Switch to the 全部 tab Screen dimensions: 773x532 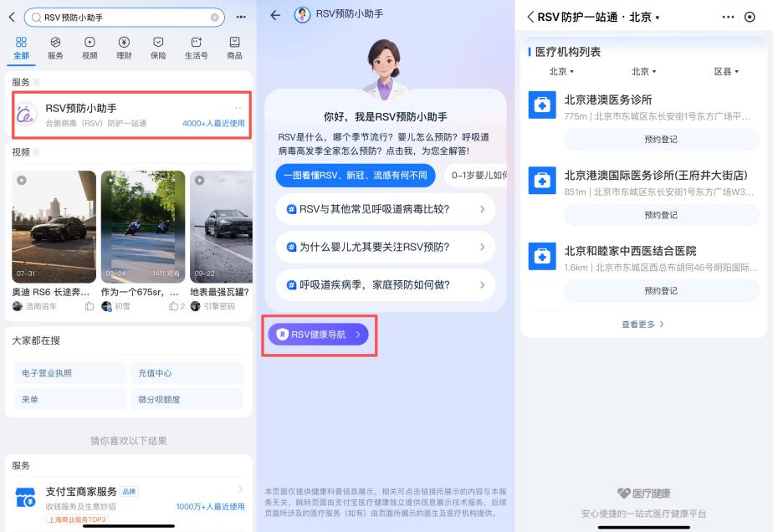point(23,46)
